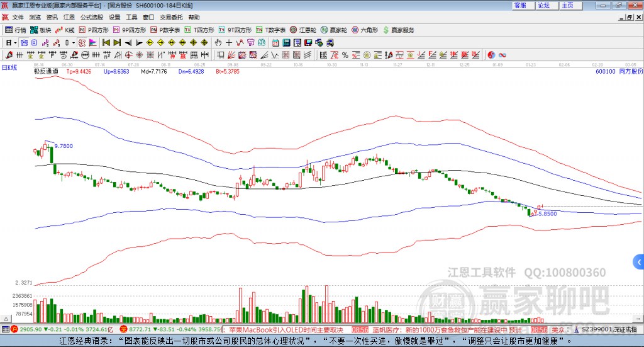Open the 论坛 forum link
The image size is (644, 347).
click(x=543, y=5)
